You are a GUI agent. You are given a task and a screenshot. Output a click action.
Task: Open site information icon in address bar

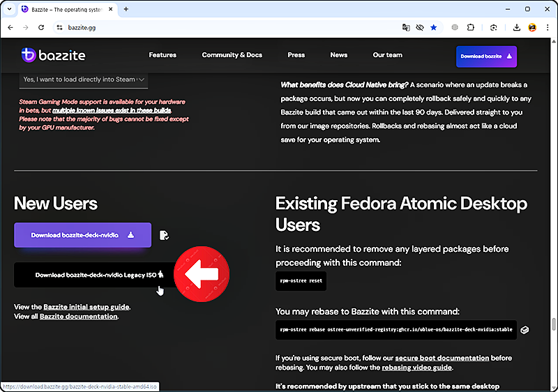point(59,27)
